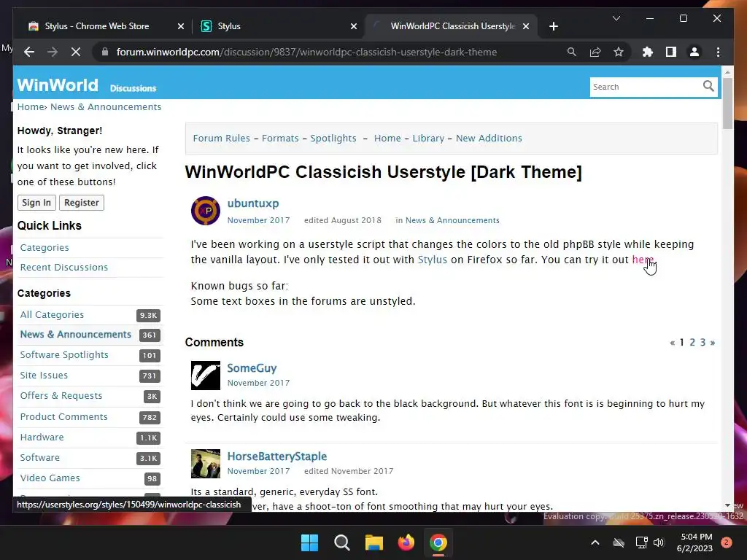Click the Sign In button

click(x=36, y=203)
